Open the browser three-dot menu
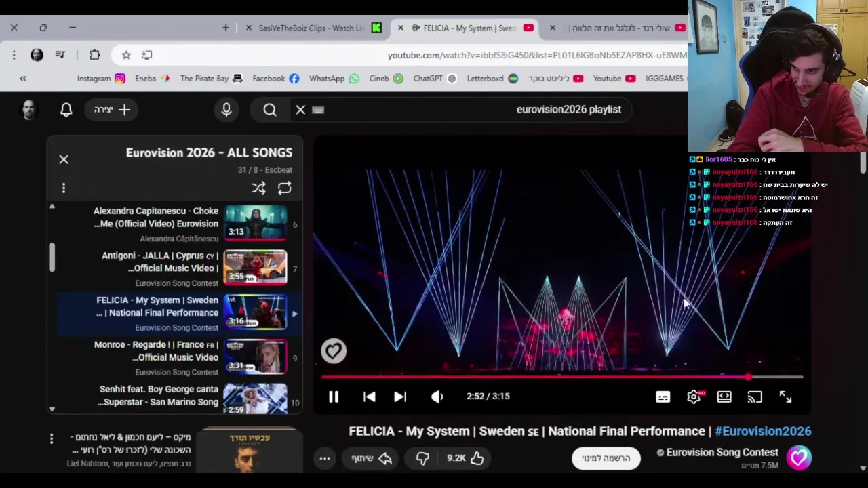Screen dimensions: 868x488 (14, 55)
